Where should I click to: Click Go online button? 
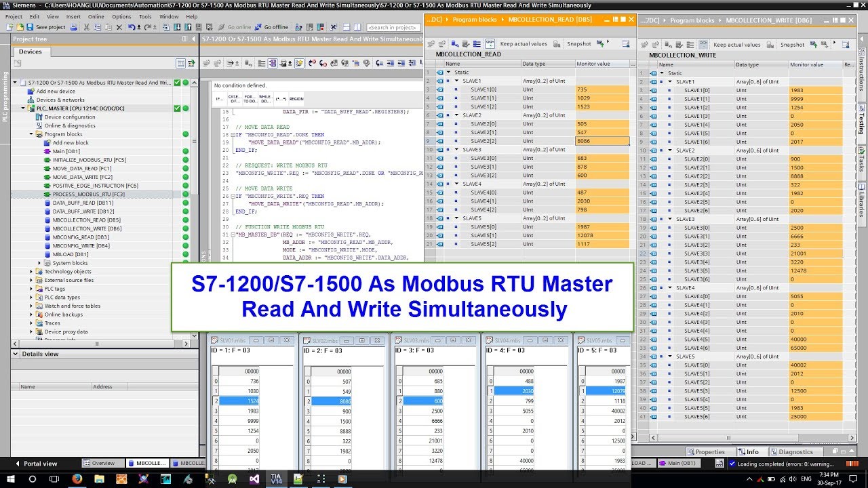point(235,27)
